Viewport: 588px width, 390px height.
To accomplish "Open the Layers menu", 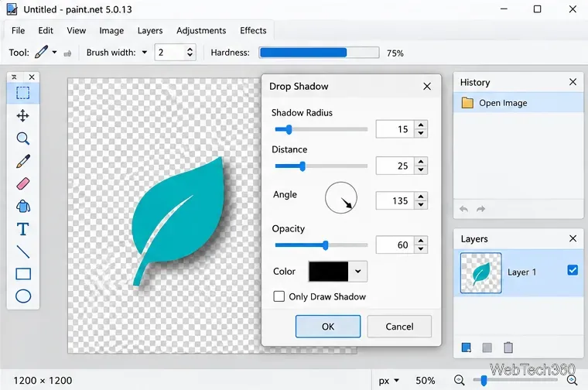I will 150,30.
